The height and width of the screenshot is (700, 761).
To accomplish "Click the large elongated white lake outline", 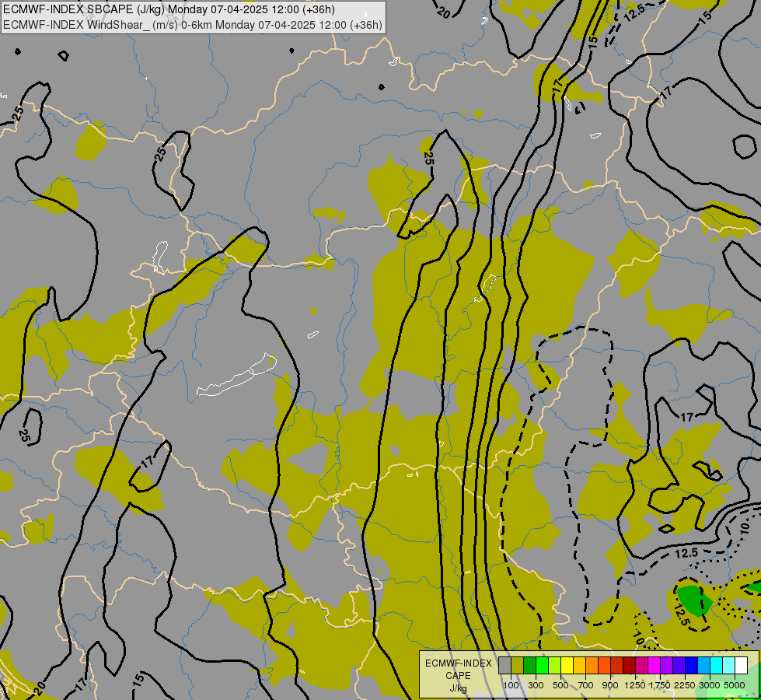I will [x=237, y=376].
